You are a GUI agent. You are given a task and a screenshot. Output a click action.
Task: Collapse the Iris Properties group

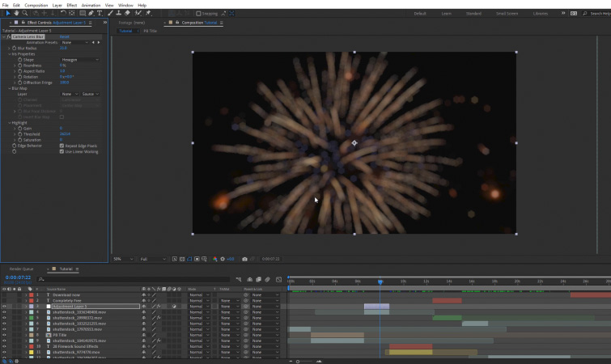(x=8, y=53)
